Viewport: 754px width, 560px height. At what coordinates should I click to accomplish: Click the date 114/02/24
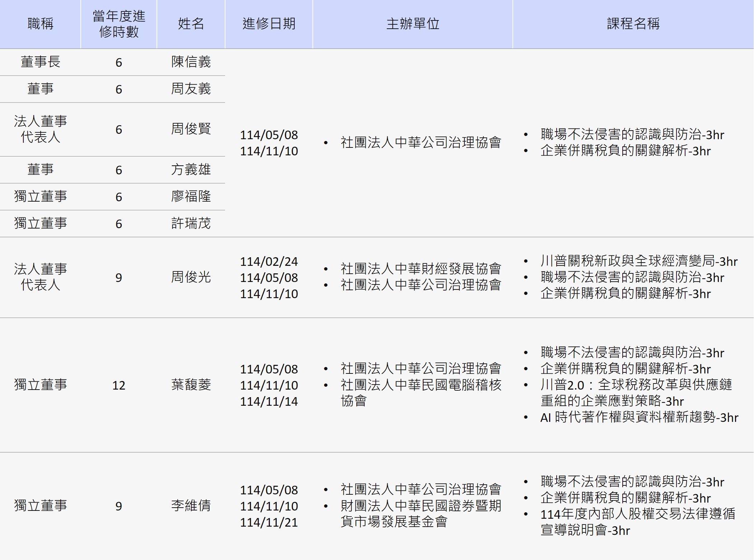(269, 262)
